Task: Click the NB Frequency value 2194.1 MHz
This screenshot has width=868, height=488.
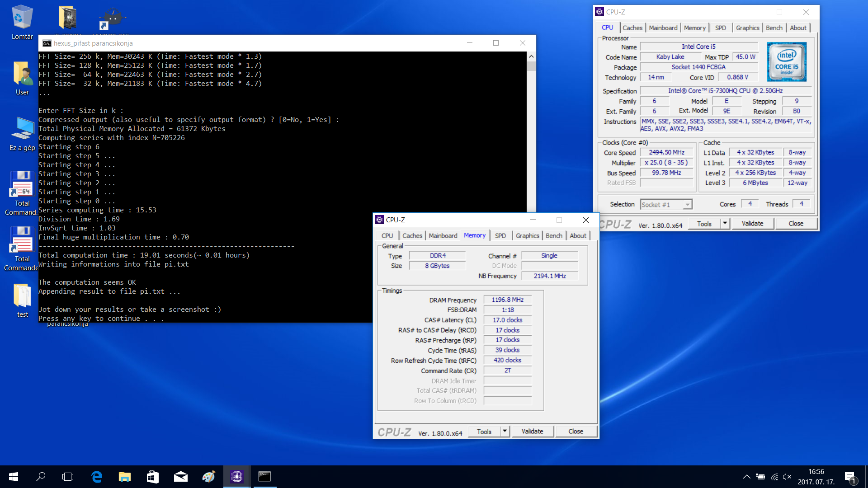Action: coord(550,276)
